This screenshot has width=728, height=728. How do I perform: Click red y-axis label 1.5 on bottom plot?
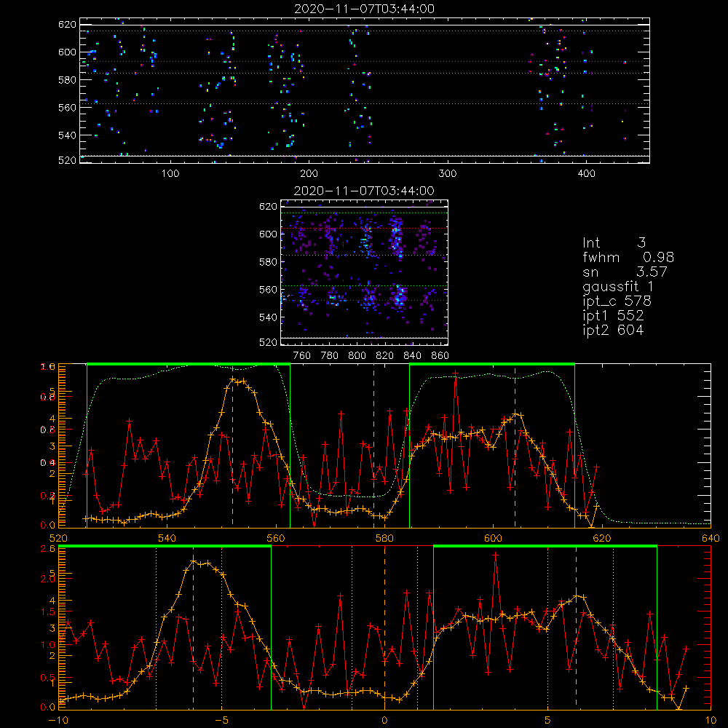(48, 612)
